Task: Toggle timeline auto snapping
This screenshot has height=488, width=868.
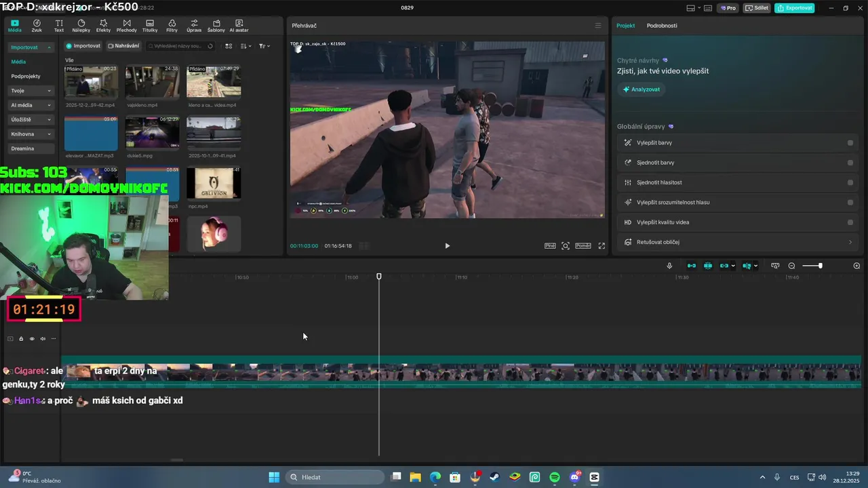Action: 708,266
